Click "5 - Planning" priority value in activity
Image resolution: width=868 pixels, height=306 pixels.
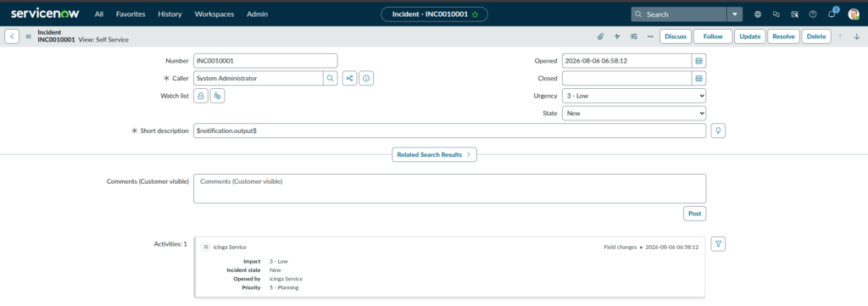pos(284,287)
